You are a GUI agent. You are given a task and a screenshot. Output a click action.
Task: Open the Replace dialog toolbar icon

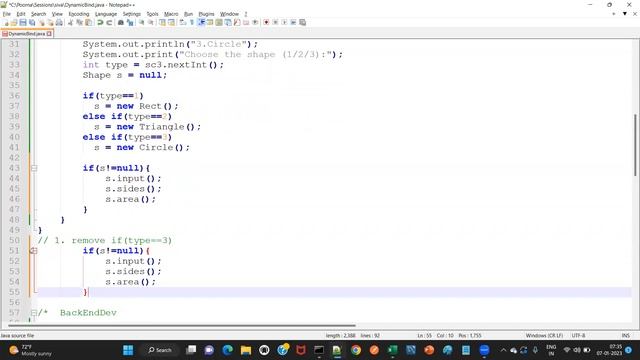pos(130,22)
